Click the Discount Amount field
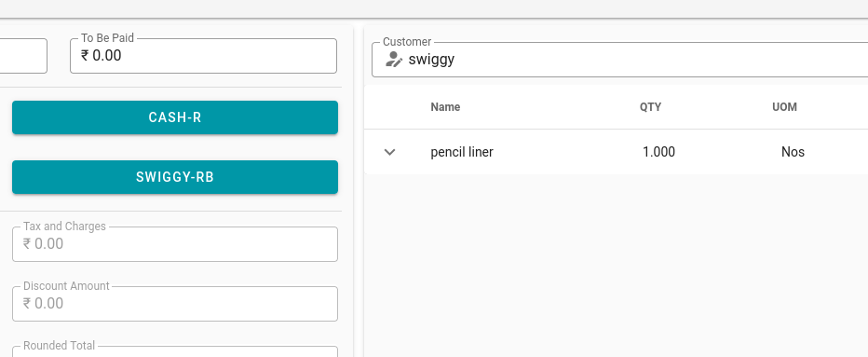This screenshot has height=357, width=868. pos(175,304)
